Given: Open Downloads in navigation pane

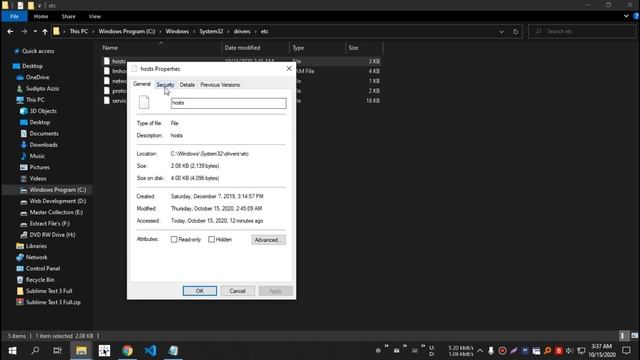Looking at the screenshot, I should 43,145.
